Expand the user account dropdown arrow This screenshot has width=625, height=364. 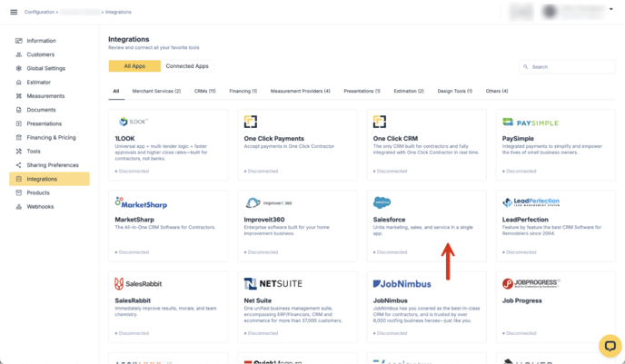610,9
